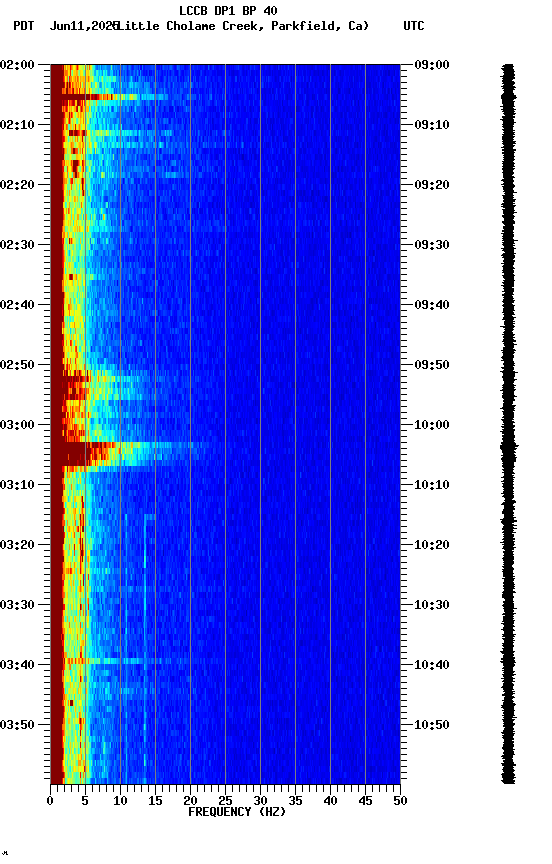The width and height of the screenshot is (552, 864).
Task: Click the 03:30 PDT time label
Action: click(17, 605)
